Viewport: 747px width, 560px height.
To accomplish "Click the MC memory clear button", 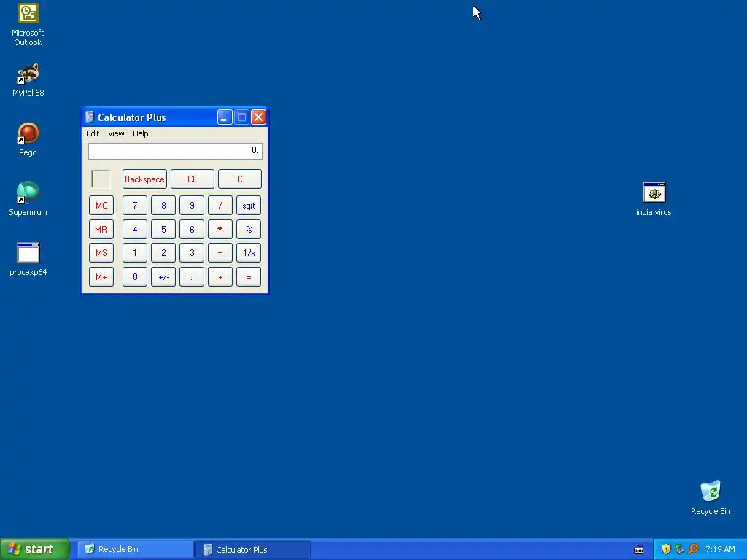I will [101, 205].
